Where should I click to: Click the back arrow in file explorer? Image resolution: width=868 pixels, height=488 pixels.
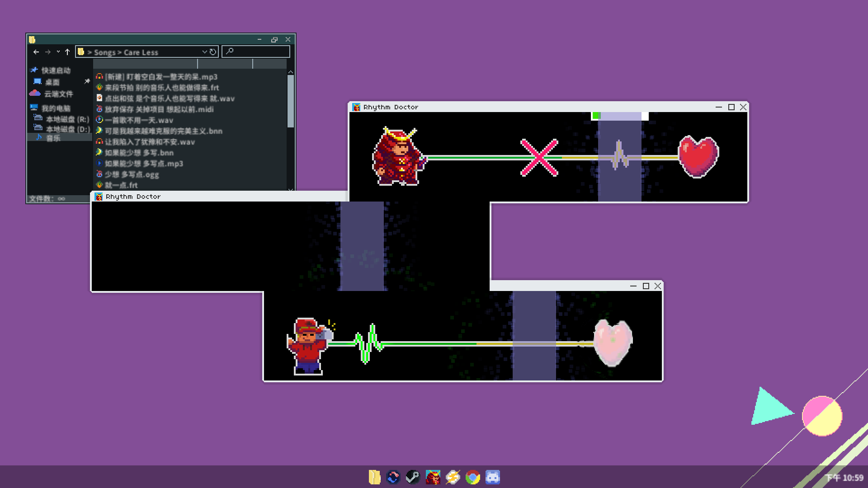36,52
